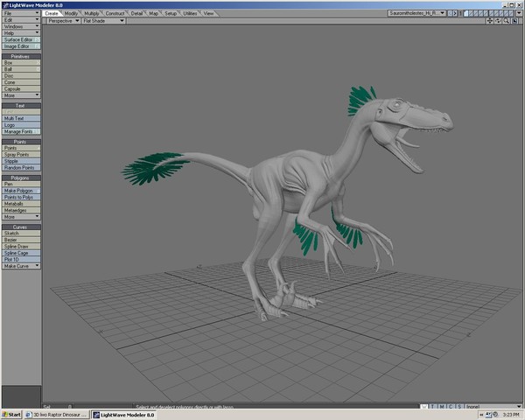Switch to the Multiply tab
525x420 pixels.
91,13
